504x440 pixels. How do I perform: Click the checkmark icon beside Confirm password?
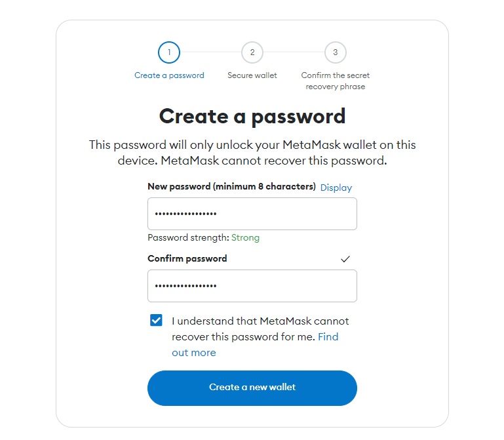(345, 259)
